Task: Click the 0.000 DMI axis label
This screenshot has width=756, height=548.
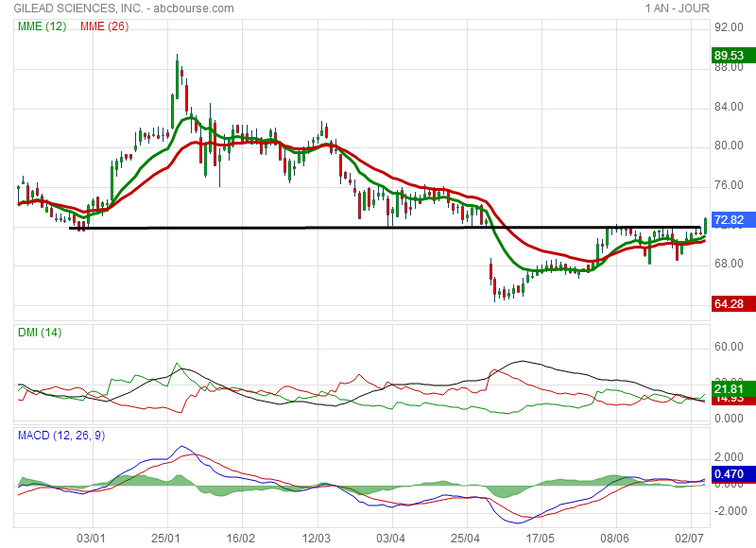Action: 729,419
